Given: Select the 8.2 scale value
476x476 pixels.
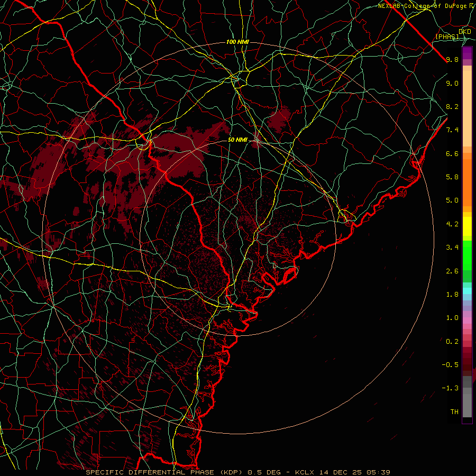Looking at the screenshot, I should point(452,106).
